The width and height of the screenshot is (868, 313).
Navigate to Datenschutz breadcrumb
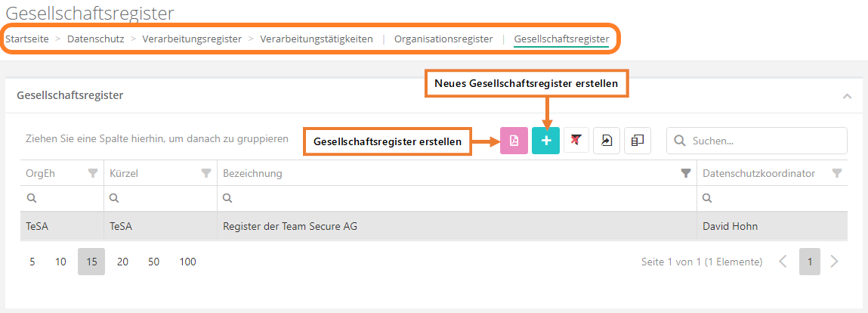pyautogui.click(x=95, y=39)
